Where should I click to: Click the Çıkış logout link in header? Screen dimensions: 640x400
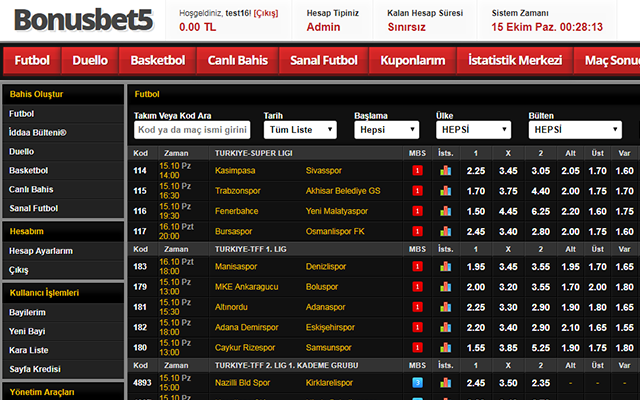(x=267, y=14)
